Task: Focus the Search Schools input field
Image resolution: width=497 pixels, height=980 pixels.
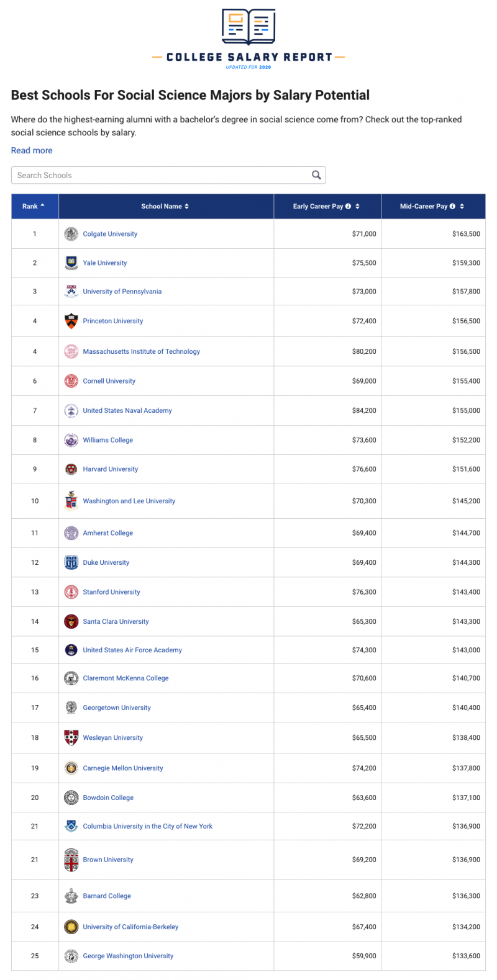Action: click(x=162, y=175)
